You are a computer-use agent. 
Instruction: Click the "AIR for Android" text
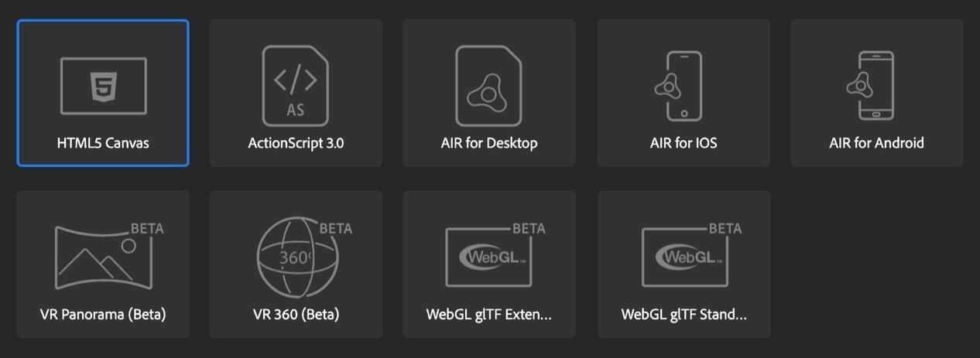(x=876, y=143)
